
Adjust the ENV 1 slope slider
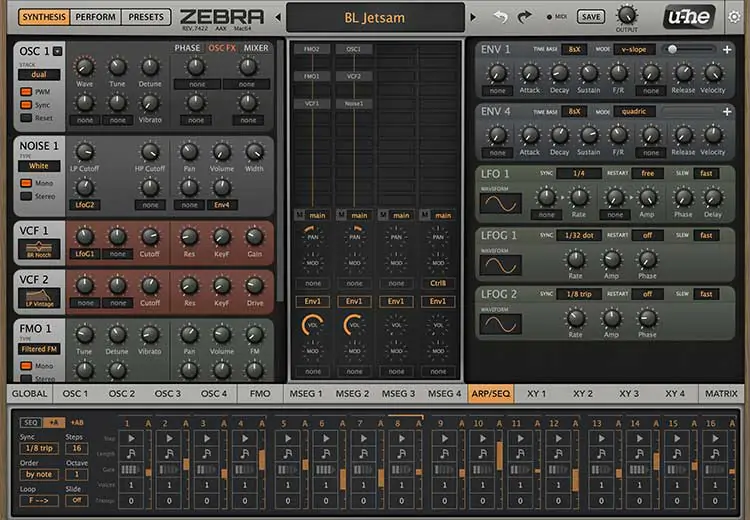click(x=689, y=49)
